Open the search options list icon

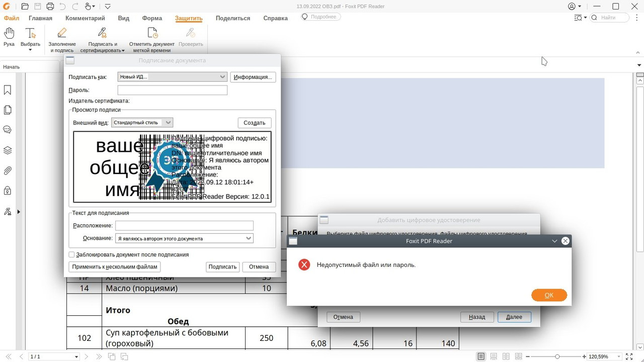(580, 18)
